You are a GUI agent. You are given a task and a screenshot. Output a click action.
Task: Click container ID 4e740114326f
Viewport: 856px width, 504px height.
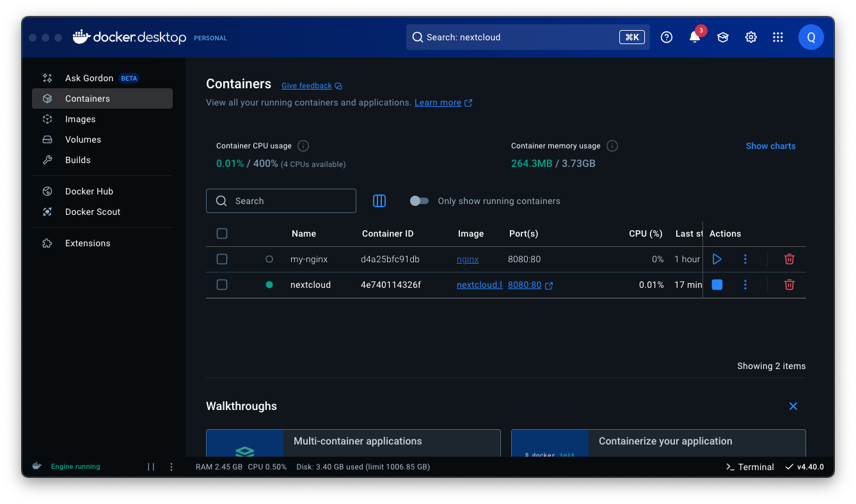tap(391, 285)
